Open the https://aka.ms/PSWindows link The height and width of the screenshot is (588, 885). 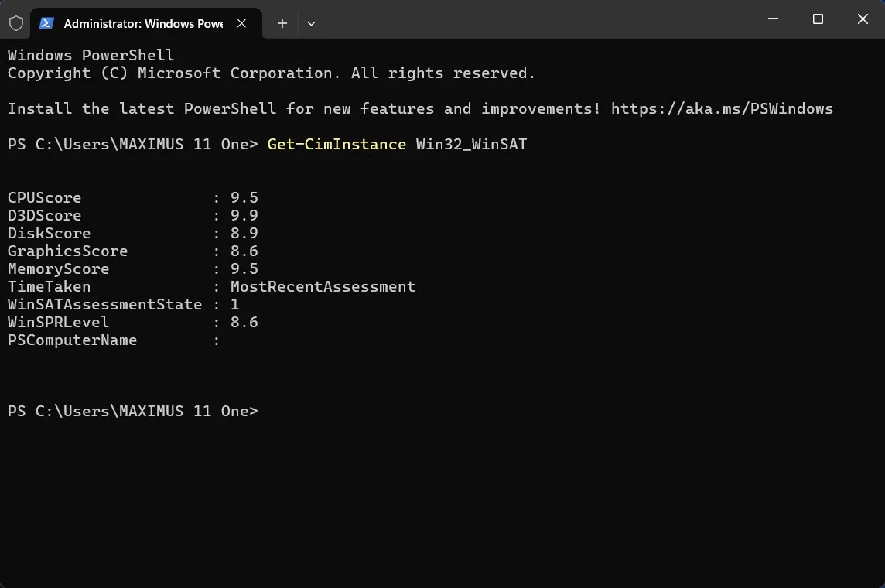[x=722, y=108]
